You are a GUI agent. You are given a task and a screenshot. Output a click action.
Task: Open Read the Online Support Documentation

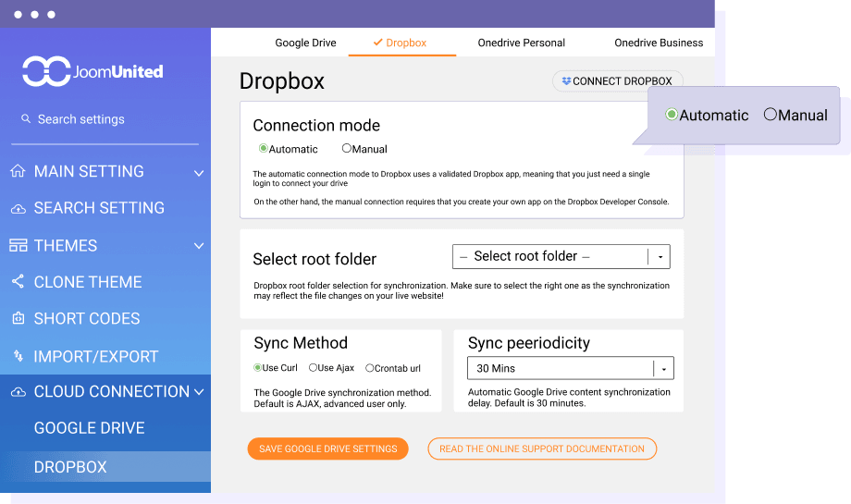[541, 449]
